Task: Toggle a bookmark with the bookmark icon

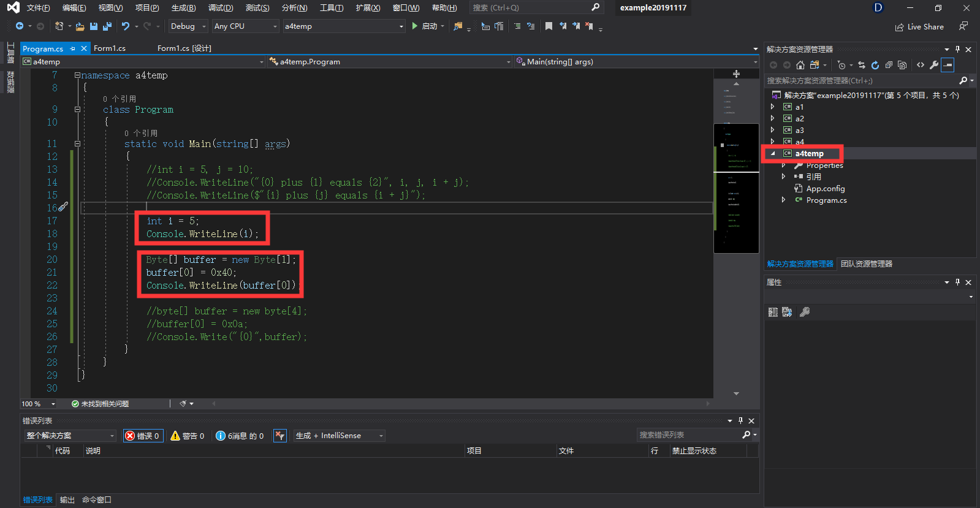Action: point(549,26)
